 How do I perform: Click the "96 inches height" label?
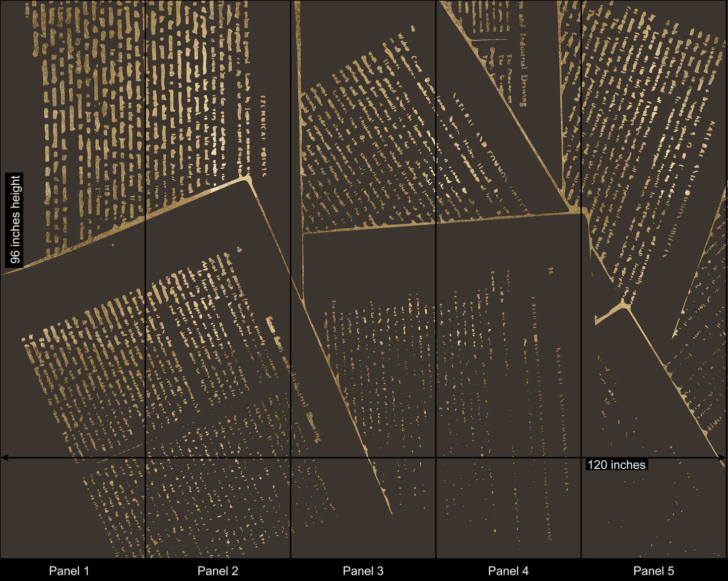coord(15,219)
